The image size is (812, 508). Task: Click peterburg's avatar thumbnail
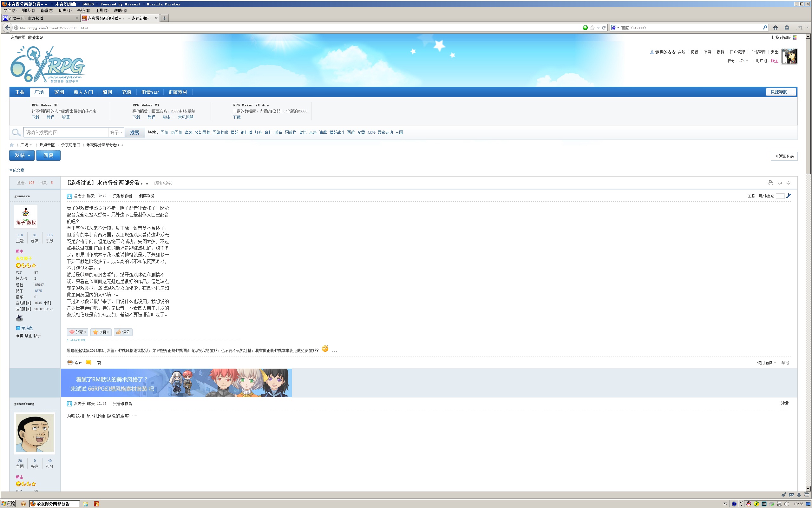pyautogui.click(x=35, y=433)
